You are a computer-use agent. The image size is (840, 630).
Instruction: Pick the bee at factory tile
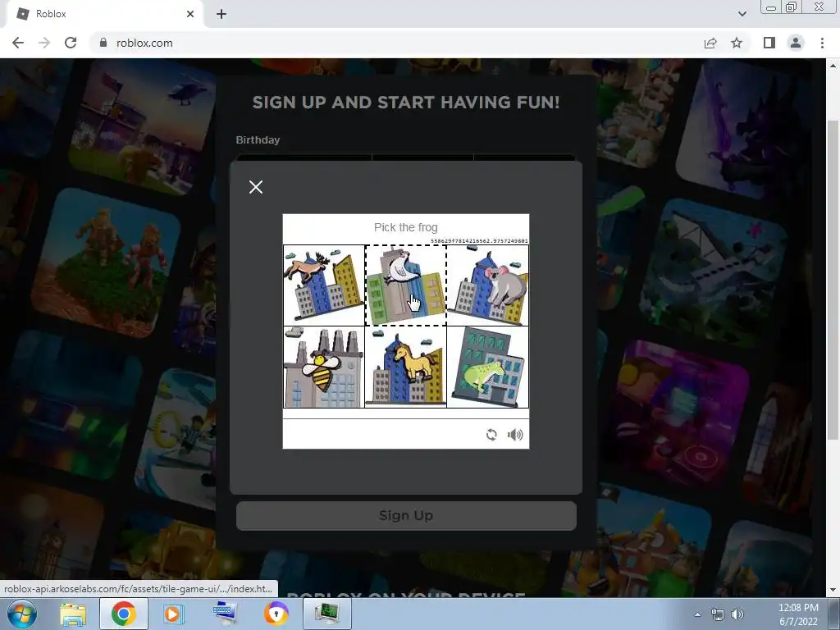[323, 367]
